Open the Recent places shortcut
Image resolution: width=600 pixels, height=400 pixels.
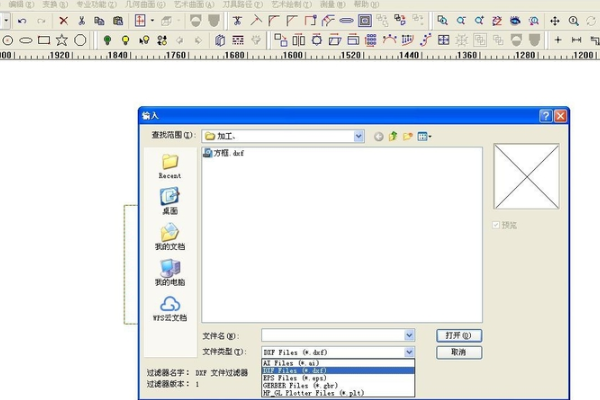(170, 167)
